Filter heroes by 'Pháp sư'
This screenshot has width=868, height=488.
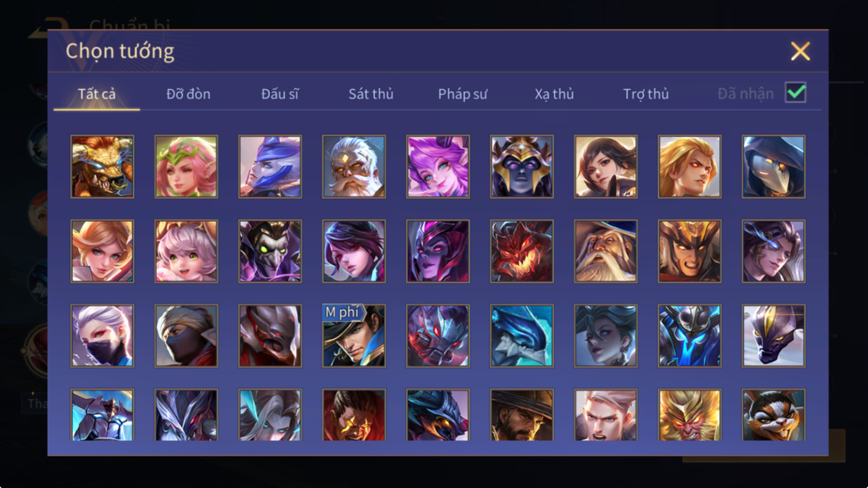tap(463, 94)
